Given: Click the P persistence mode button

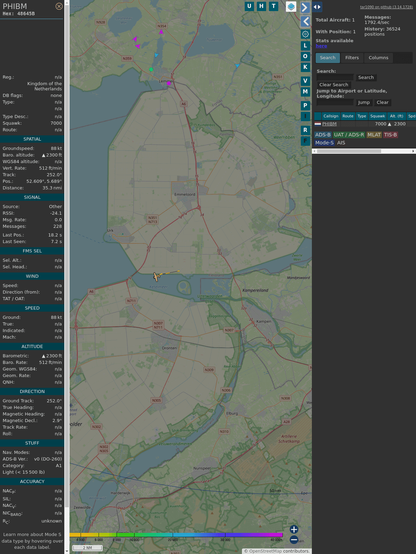Looking at the screenshot, I should click(305, 106).
